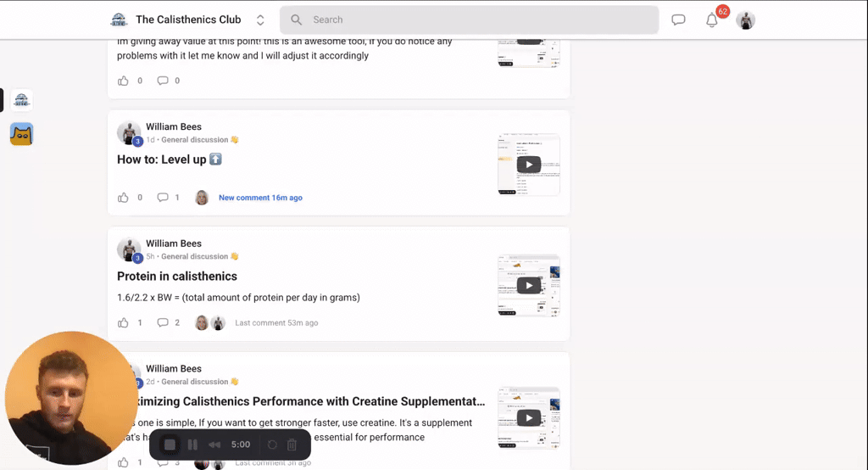This screenshot has height=470, width=868.
Task: Play the 'How to: Level up' video thumbnail
Action: coord(529,165)
